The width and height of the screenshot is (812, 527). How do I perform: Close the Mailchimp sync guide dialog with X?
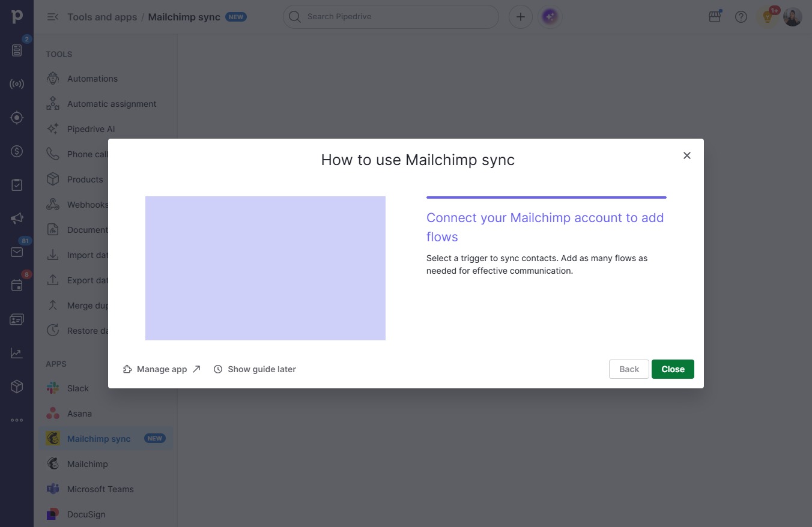coord(687,155)
